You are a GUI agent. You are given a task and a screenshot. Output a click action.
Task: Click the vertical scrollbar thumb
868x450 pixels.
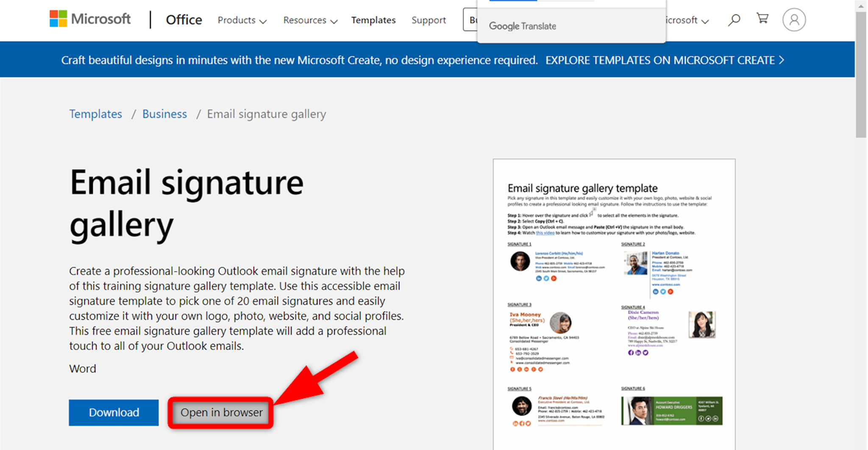click(861, 75)
